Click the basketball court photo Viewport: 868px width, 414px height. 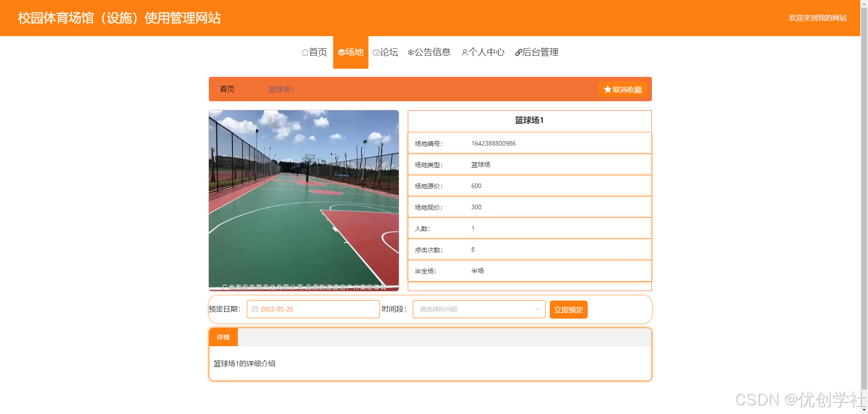[x=304, y=201]
